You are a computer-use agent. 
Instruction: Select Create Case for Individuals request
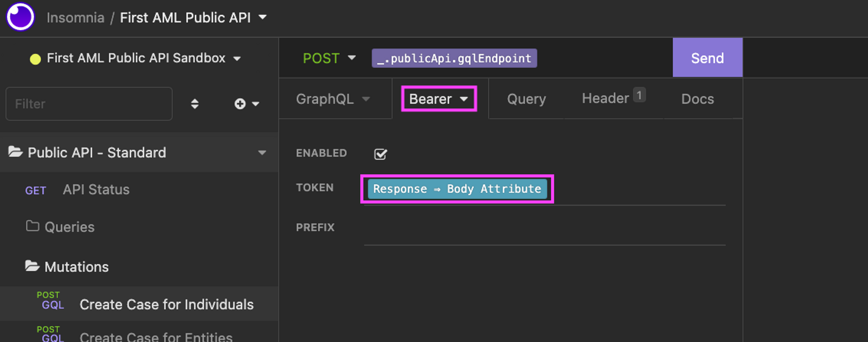pos(139,304)
